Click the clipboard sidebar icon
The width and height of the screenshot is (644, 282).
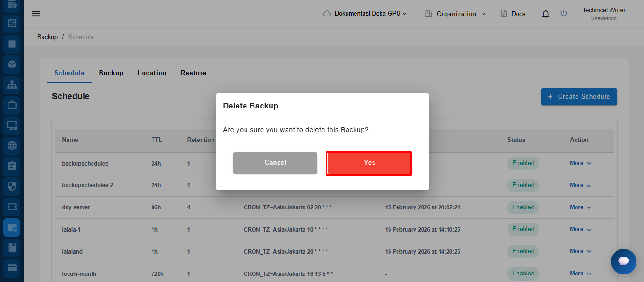12,166
